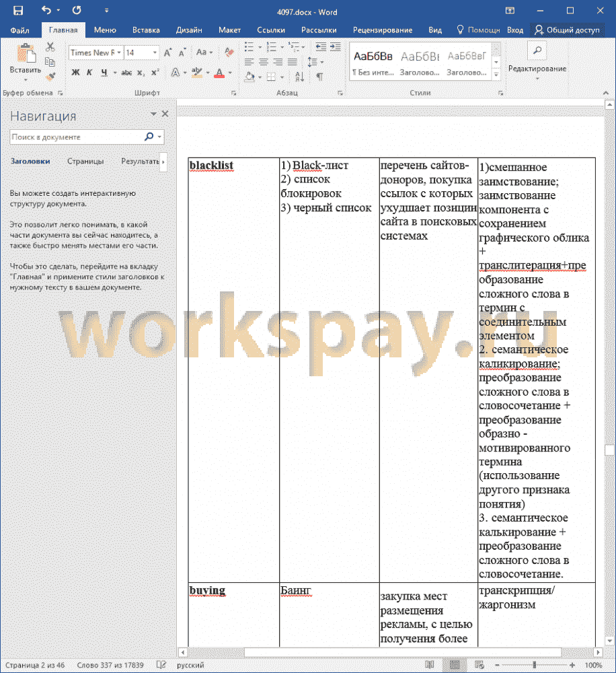Viewport: 616px width, 673px height.
Task: Click Вход to sign in
Action: (x=514, y=30)
